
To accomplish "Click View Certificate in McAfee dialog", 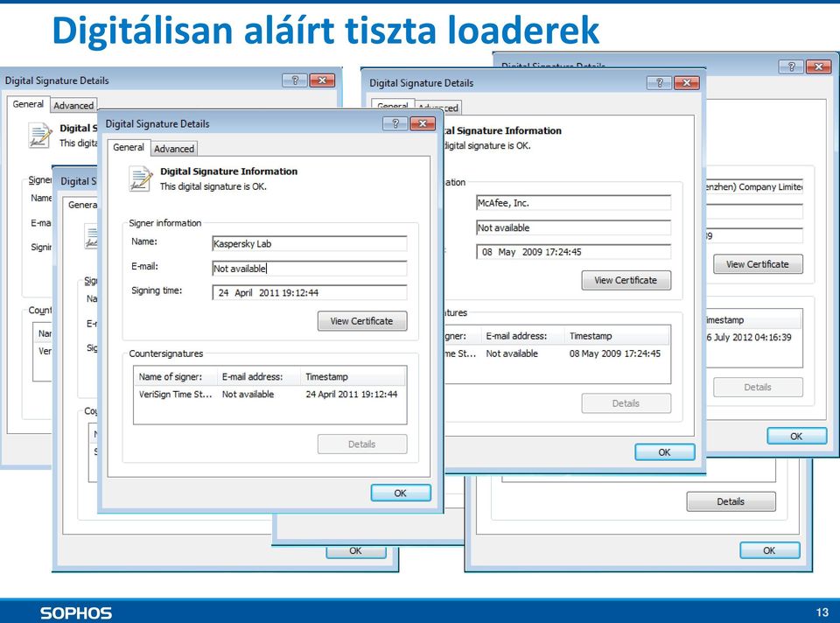I will click(x=626, y=280).
